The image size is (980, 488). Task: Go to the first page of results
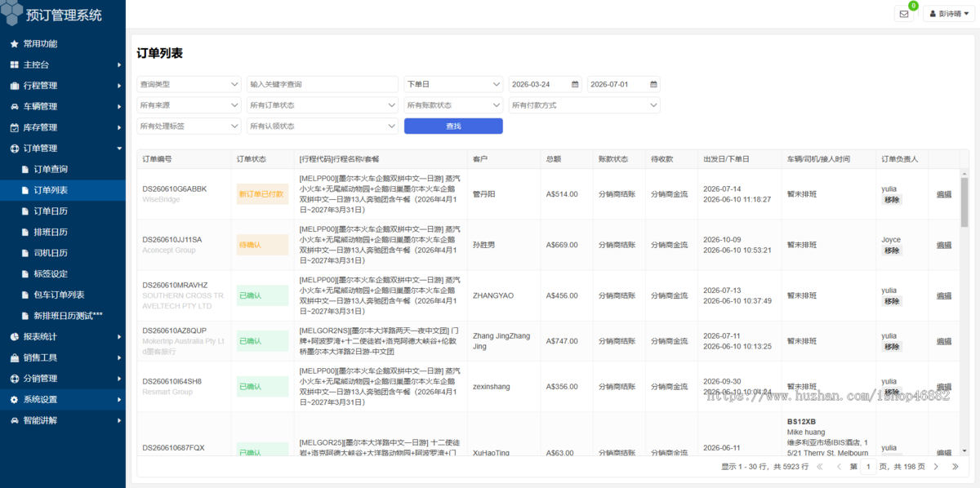(822, 467)
